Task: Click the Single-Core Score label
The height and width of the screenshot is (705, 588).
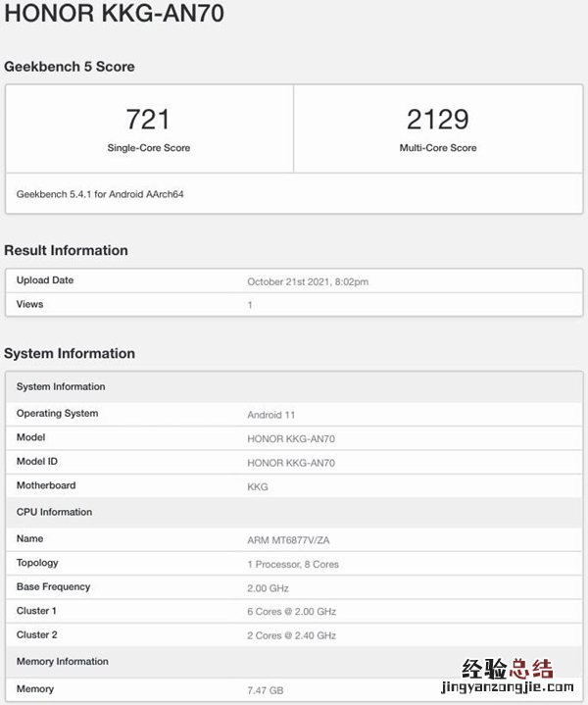Action: click(x=149, y=148)
